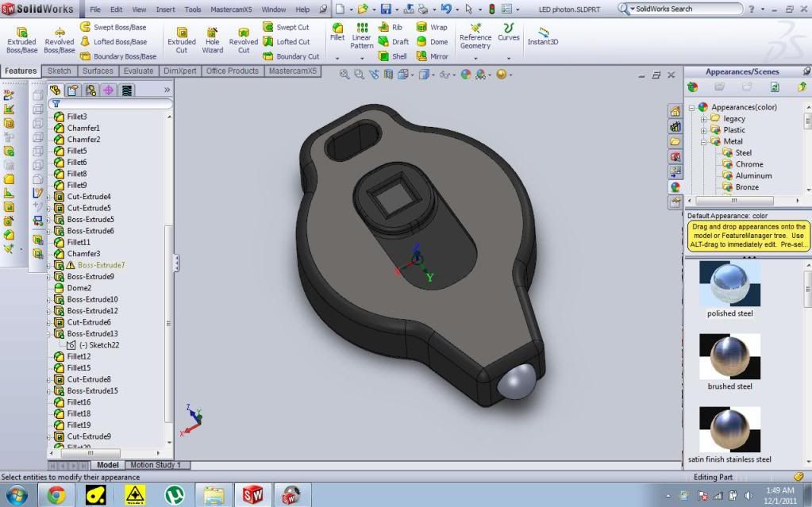Image resolution: width=812 pixels, height=507 pixels.
Task: Choose the Swept Boss/Base command
Action: [x=113, y=27]
